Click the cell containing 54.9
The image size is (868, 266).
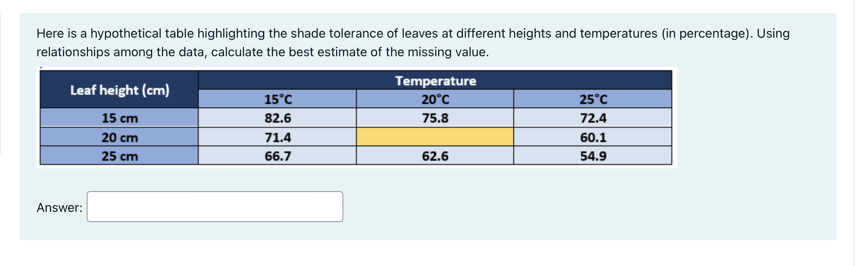point(592,156)
